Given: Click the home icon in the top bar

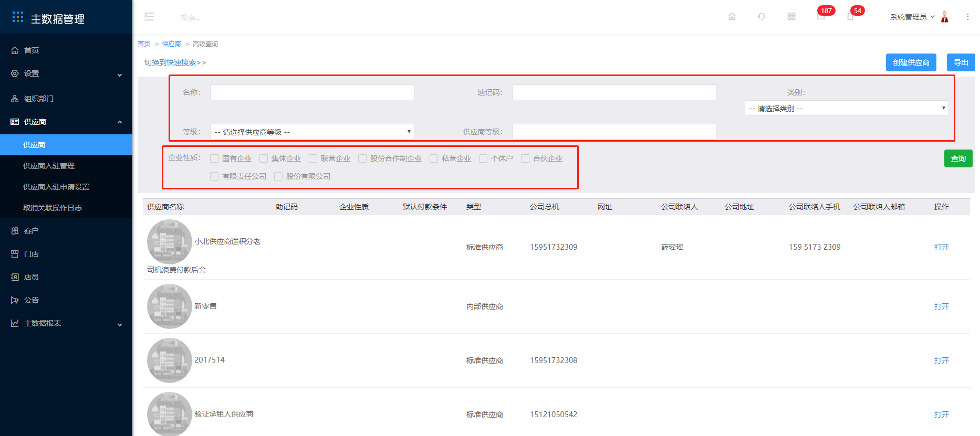Looking at the screenshot, I should click(732, 17).
